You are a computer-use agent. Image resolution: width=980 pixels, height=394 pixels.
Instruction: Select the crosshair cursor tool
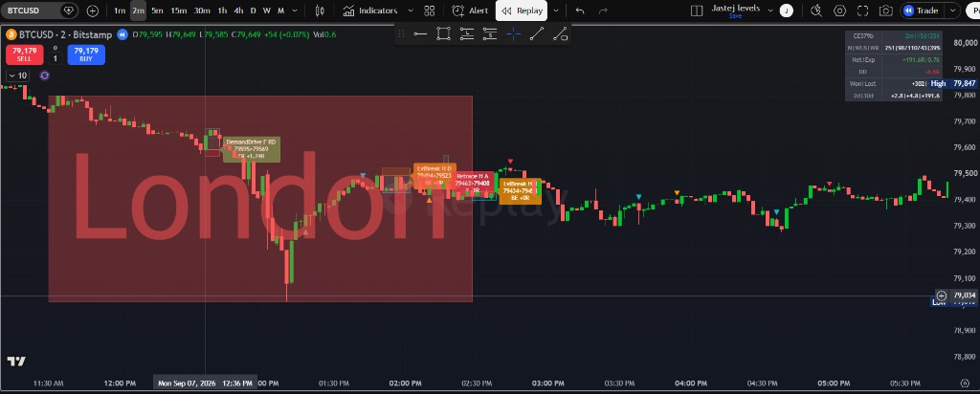(x=514, y=33)
